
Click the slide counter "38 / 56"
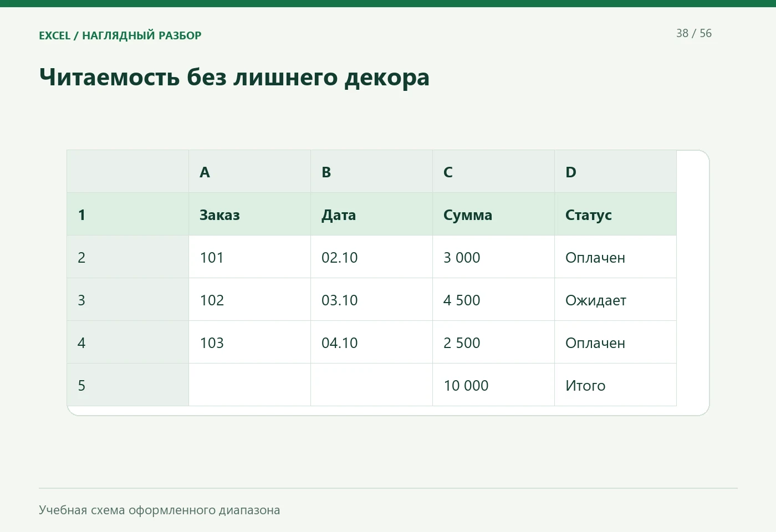(x=694, y=33)
